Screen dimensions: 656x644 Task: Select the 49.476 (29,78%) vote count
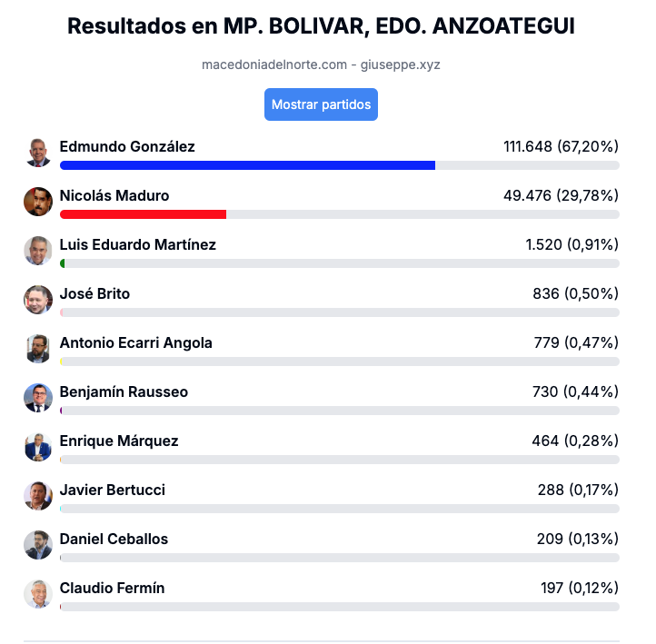tap(561, 195)
